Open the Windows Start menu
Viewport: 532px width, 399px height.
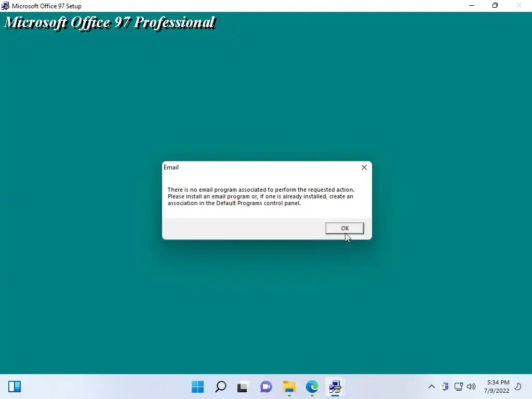pyautogui.click(x=197, y=387)
